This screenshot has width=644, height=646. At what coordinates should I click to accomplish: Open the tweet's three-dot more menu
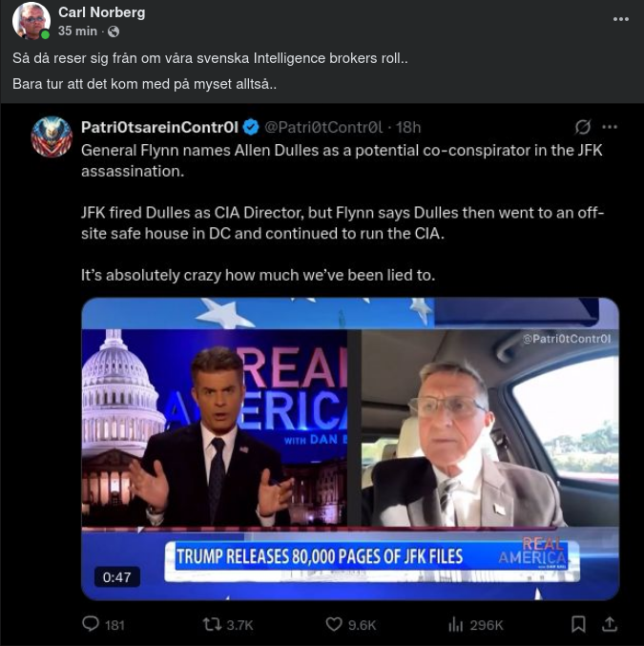[610, 127]
